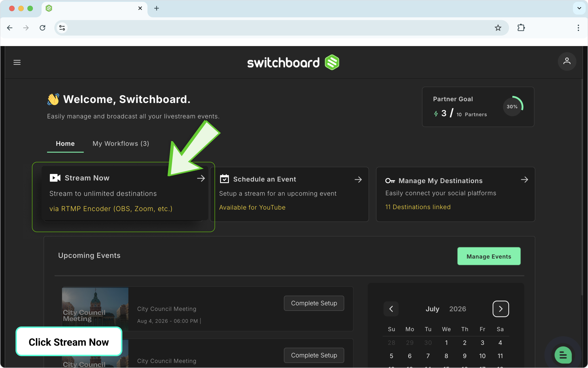The image size is (588, 368).
Task: Click the Stream to unlimited destinations text
Action: pyautogui.click(x=103, y=194)
